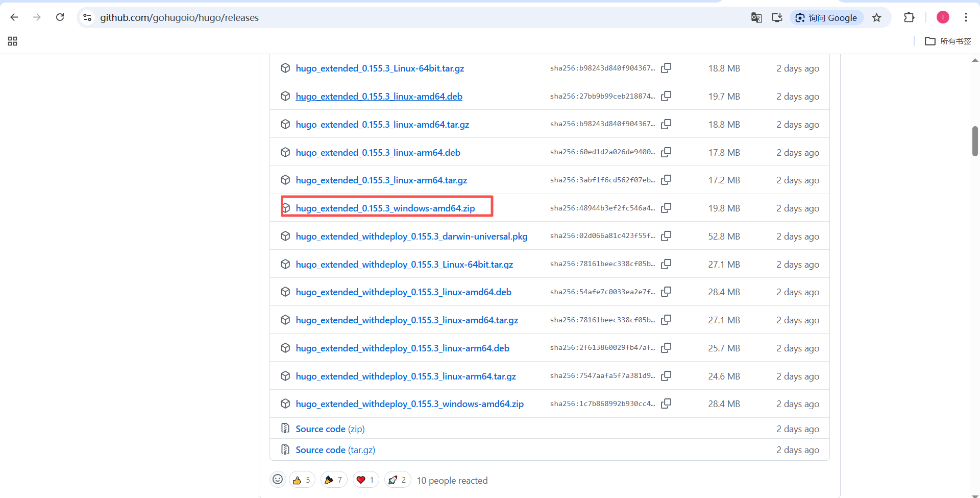Download Source code (zip)

(330, 429)
